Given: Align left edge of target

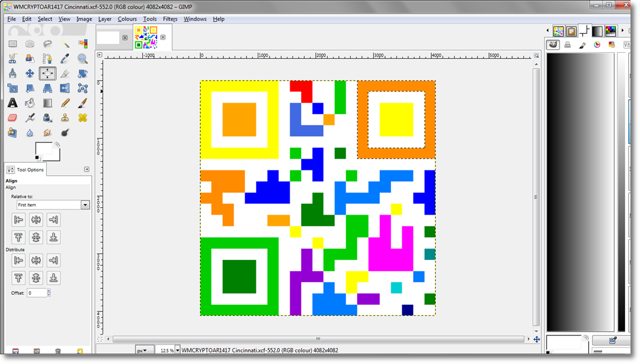Looking at the screenshot, I should pyautogui.click(x=18, y=220).
